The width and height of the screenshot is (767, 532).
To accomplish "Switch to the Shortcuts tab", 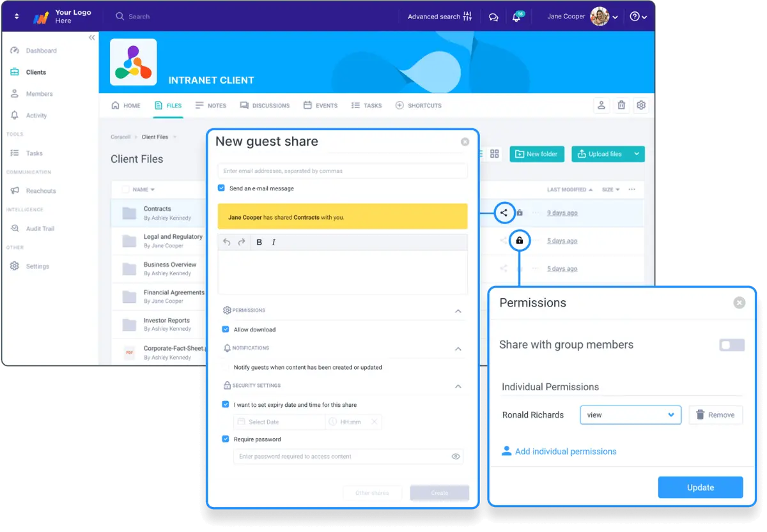I will pyautogui.click(x=418, y=105).
